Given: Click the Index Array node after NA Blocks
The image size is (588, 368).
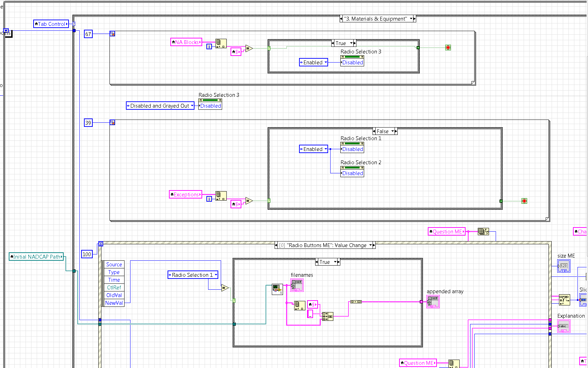Looking at the screenshot, I should (x=221, y=43).
